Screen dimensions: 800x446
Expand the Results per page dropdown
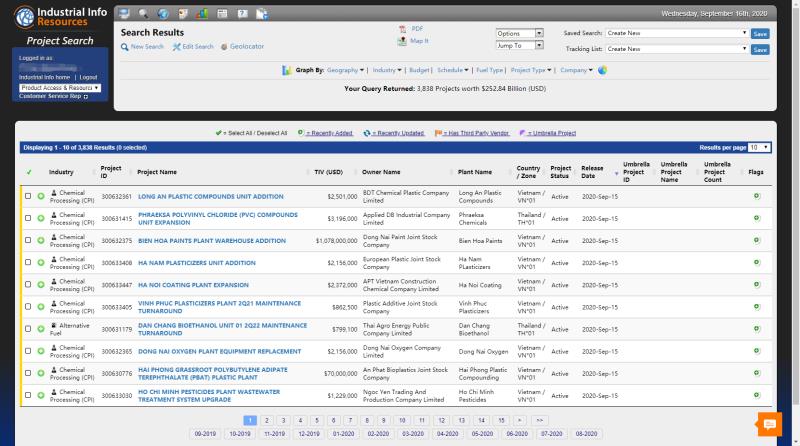click(x=760, y=147)
